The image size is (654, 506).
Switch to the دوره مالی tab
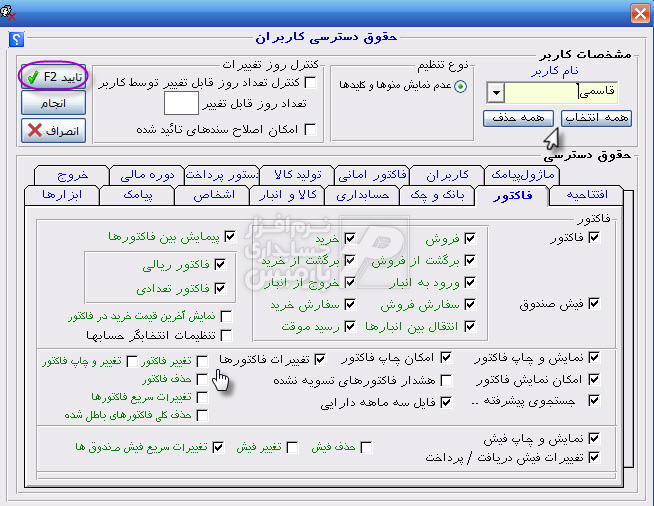(147, 175)
